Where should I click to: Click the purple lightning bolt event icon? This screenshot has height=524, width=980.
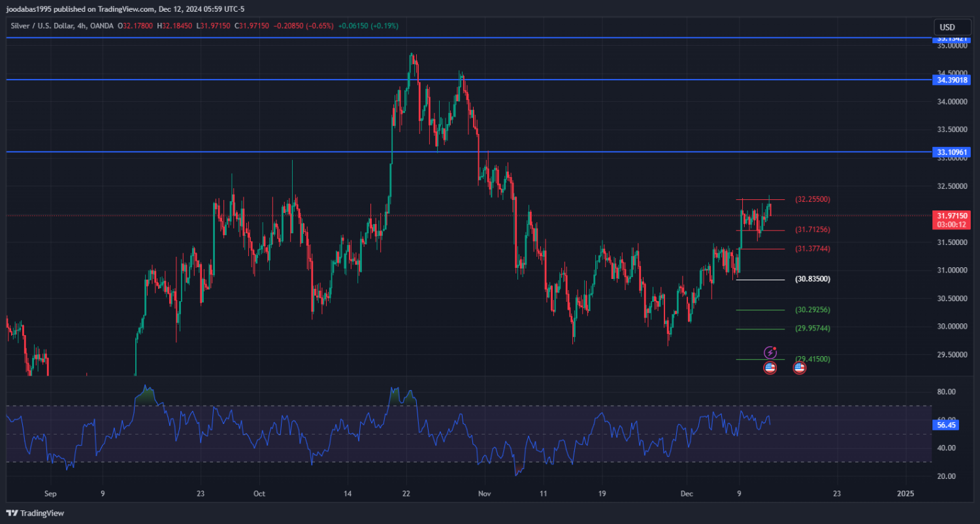point(770,353)
